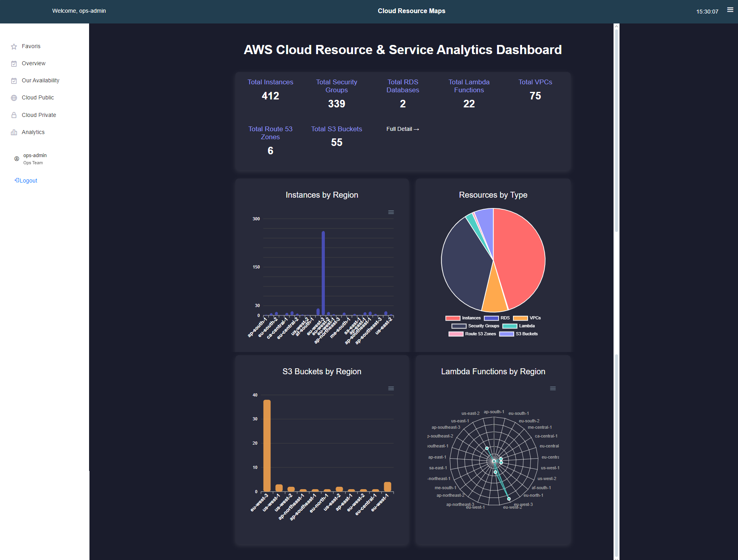
Task: Click the eu-west-3 S3 buckets bar
Action: (267, 445)
